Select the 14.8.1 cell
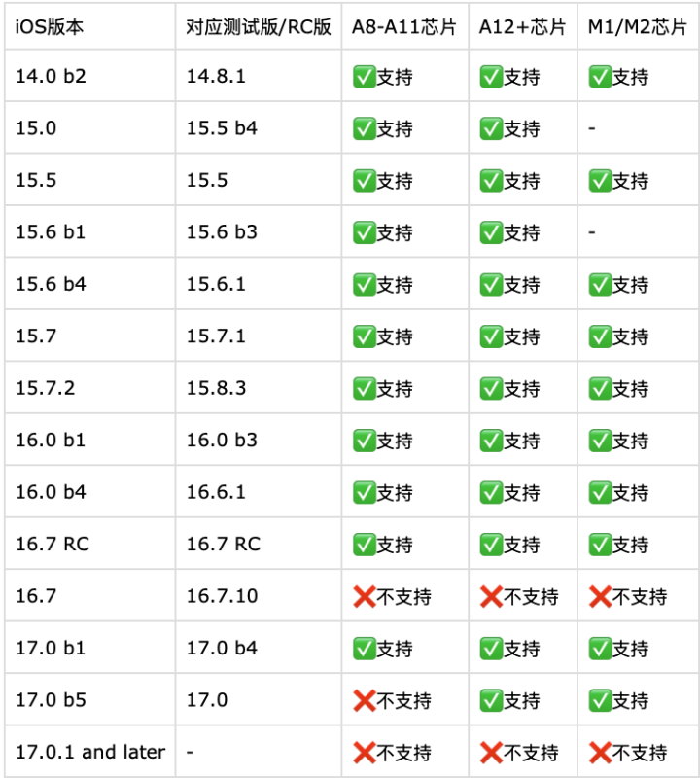 pyautogui.click(x=258, y=76)
